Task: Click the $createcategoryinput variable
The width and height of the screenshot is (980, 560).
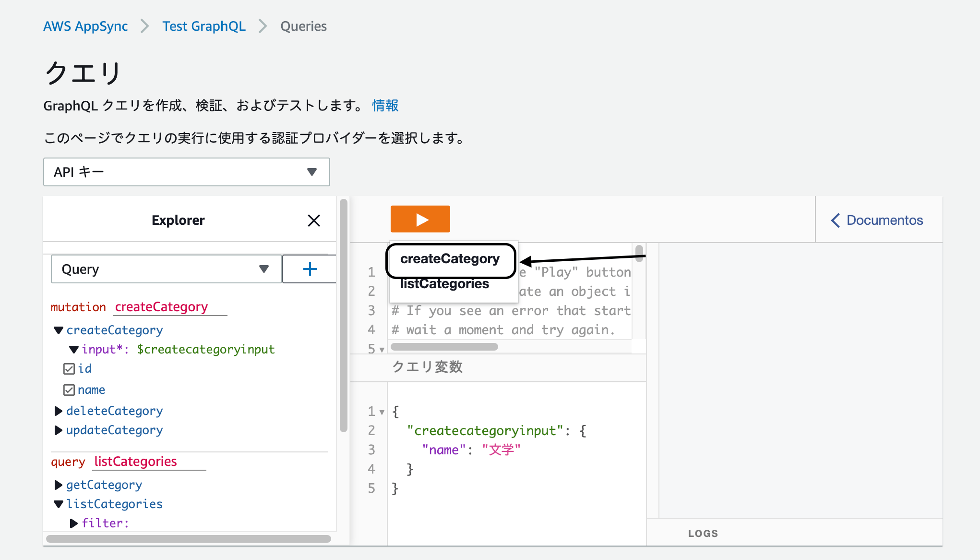Action: (x=206, y=350)
